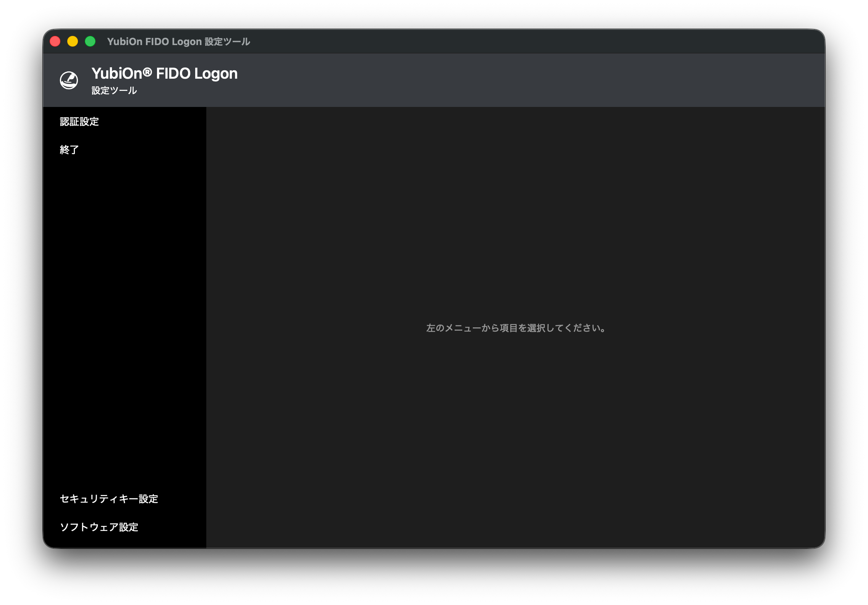Click the 設定ツール subtitle under the heading

click(114, 91)
